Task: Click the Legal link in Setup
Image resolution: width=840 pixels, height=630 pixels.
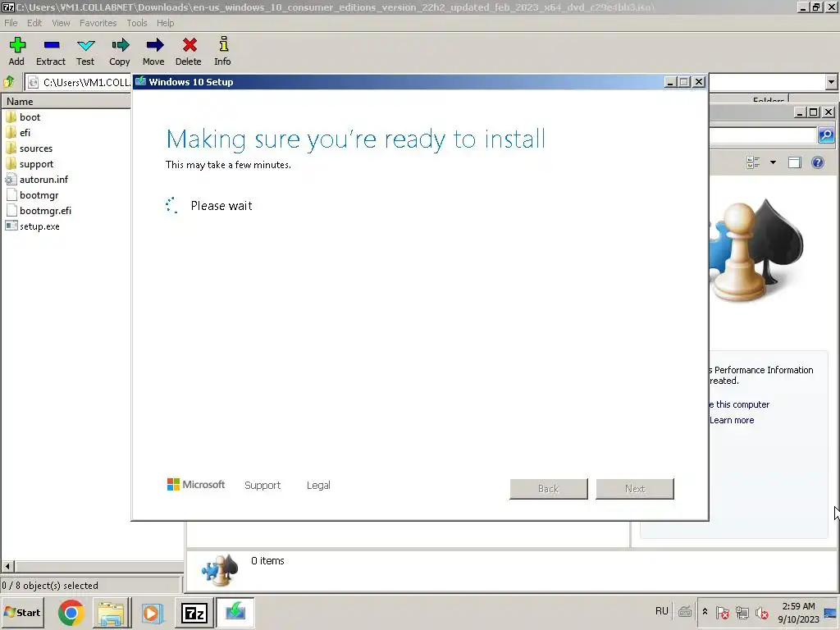Action: point(318,486)
